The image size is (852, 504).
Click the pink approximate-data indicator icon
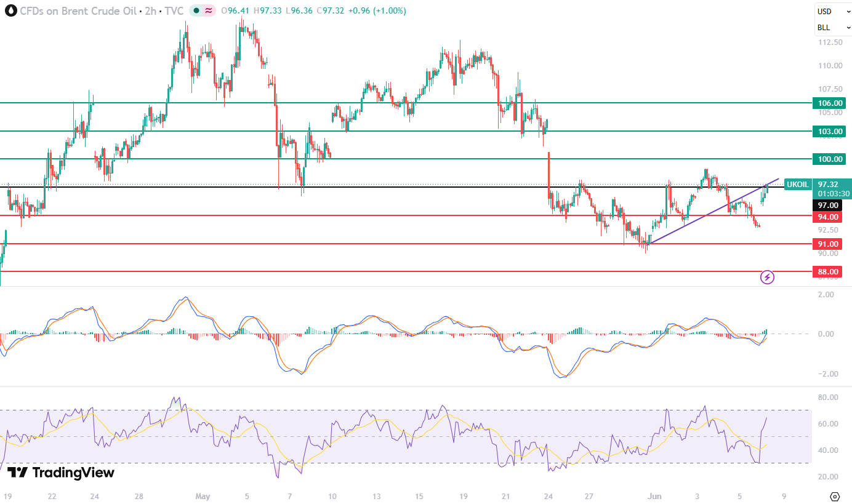209,10
